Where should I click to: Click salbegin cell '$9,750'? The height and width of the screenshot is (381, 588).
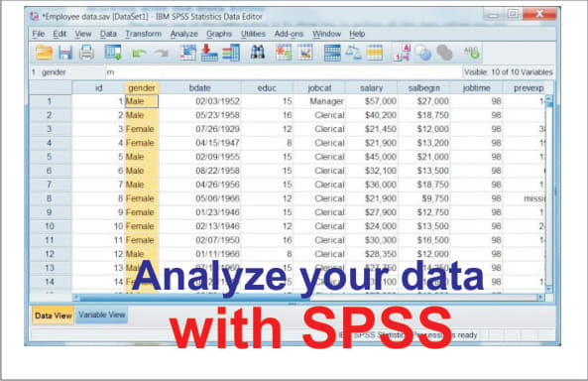point(424,198)
